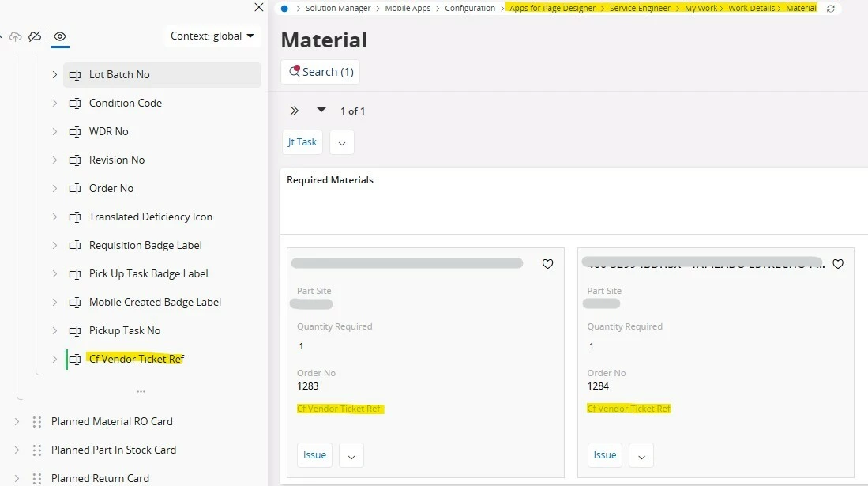Click the double-chevron expand icon beside record count
Image resolution: width=868 pixels, height=486 pixels.
(x=295, y=111)
